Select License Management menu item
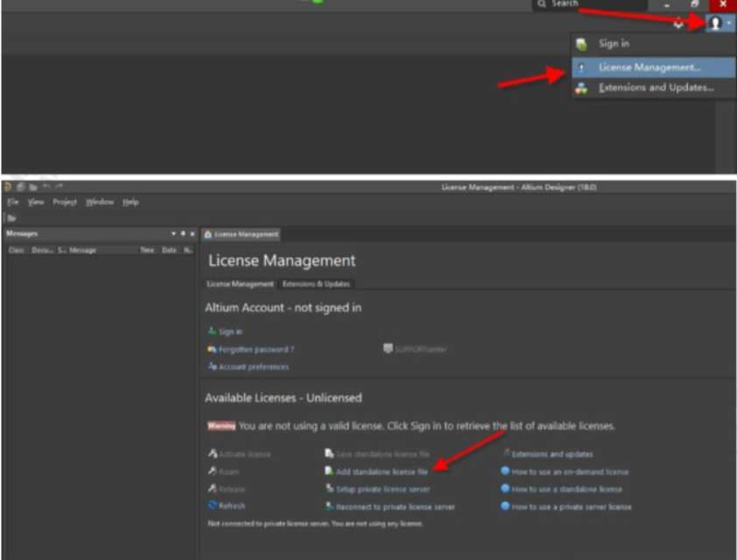737x560 pixels. [653, 67]
